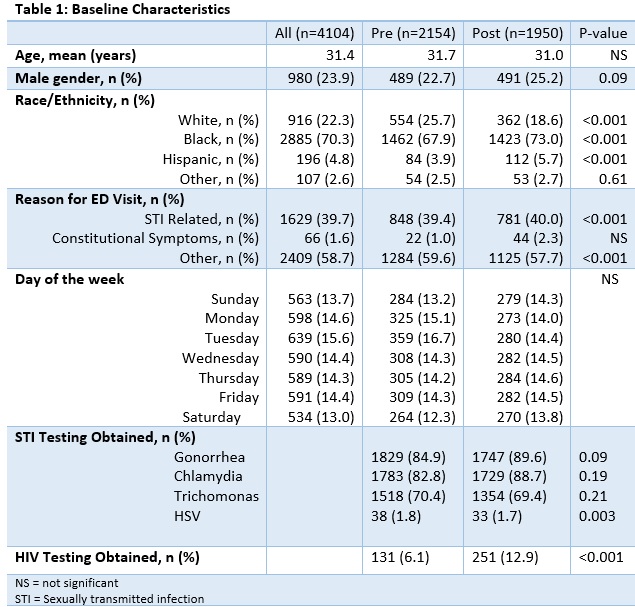Select the 'All (n=4104)' column header

point(314,33)
